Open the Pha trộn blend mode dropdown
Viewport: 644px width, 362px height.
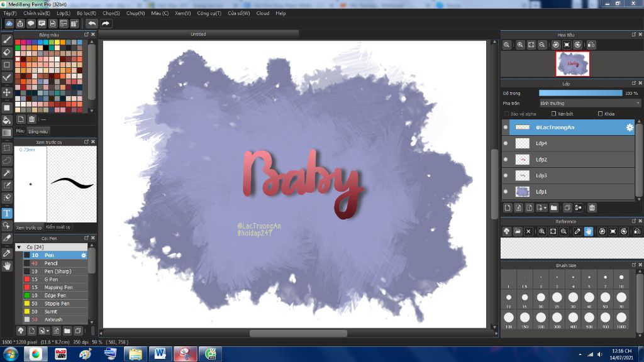590,104
